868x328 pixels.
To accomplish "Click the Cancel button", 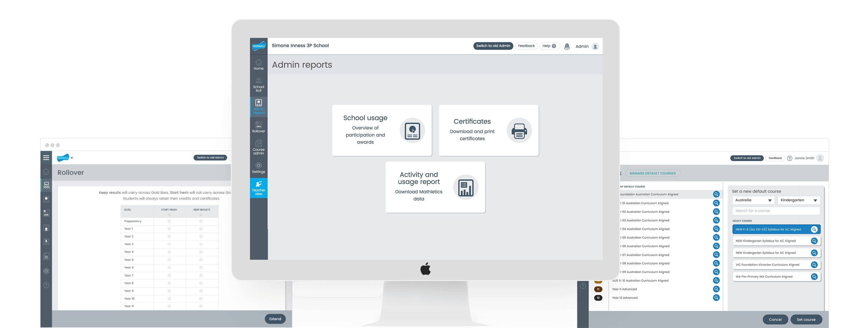I will 775,320.
